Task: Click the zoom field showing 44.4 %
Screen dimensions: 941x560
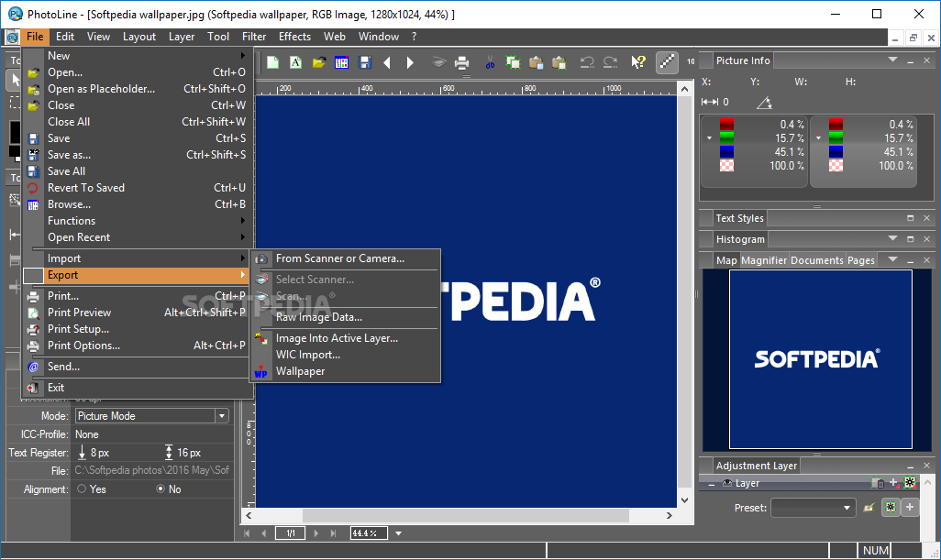Action: 369,533
